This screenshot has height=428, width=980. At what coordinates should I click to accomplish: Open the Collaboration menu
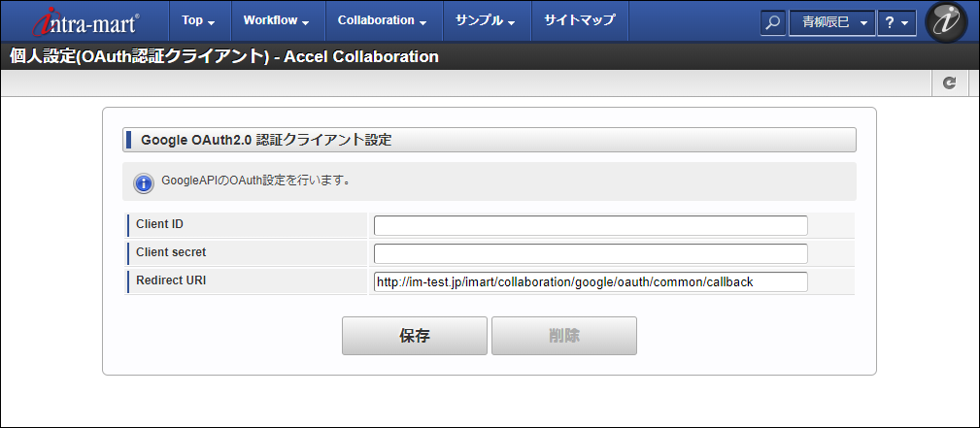click(383, 20)
